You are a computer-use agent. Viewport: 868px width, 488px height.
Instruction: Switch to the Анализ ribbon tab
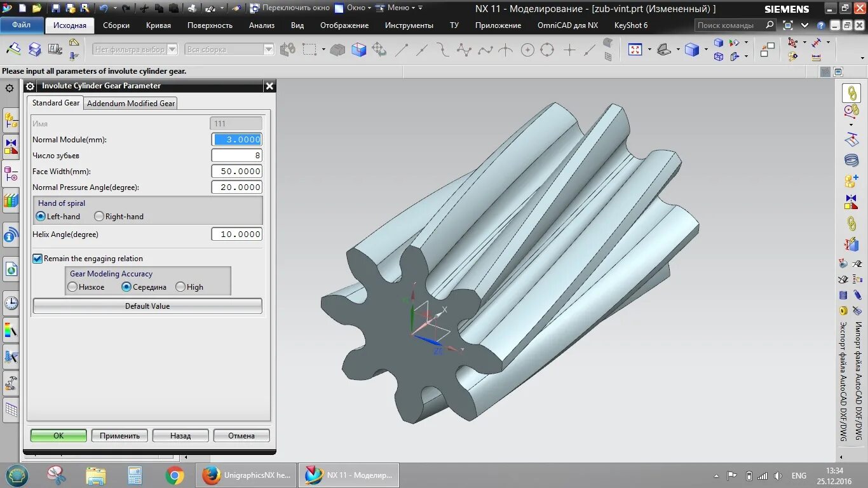point(262,25)
